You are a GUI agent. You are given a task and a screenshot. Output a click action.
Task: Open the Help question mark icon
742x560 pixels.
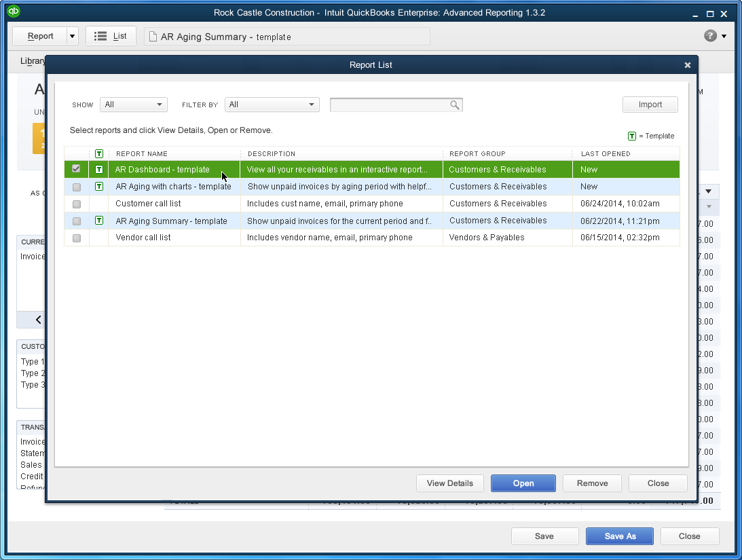(710, 36)
